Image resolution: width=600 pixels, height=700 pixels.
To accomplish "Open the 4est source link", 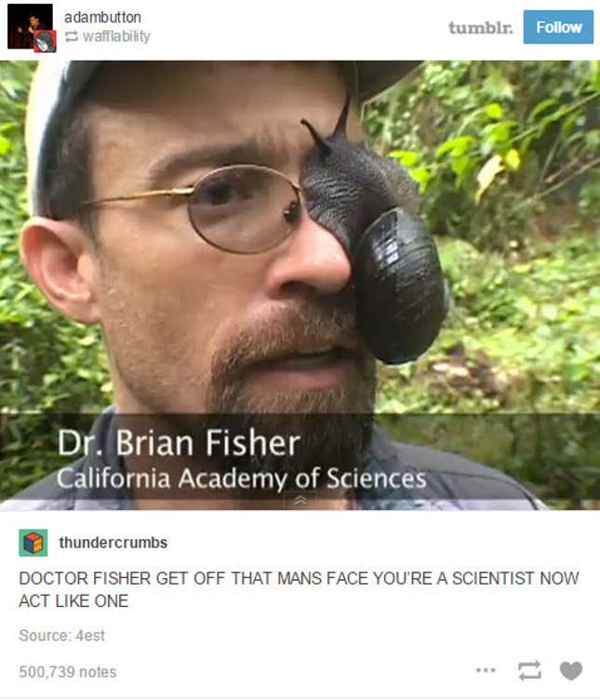I will [x=90, y=635].
